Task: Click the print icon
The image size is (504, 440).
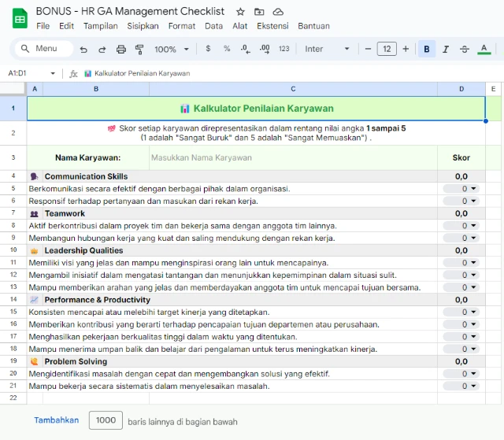Action: 120,49
